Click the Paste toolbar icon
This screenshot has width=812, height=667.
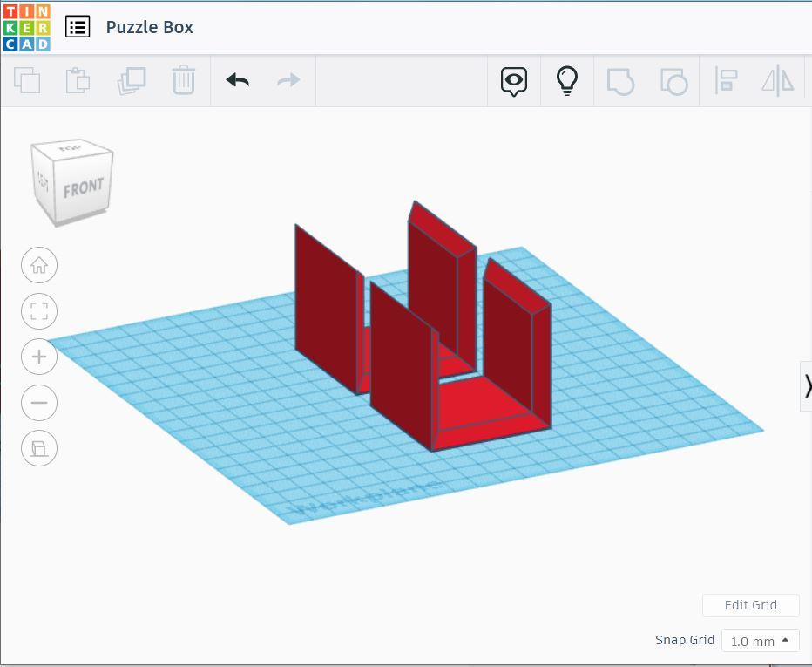coord(78,80)
